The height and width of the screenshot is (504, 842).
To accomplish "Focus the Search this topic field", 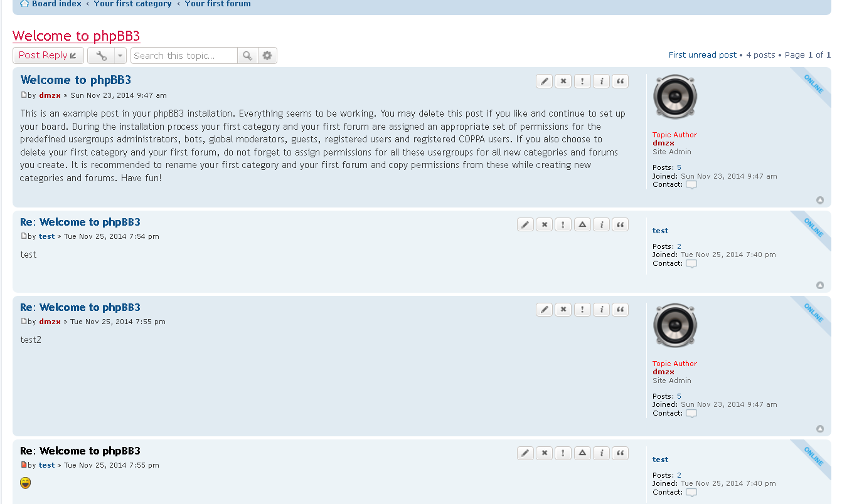I will [x=184, y=56].
